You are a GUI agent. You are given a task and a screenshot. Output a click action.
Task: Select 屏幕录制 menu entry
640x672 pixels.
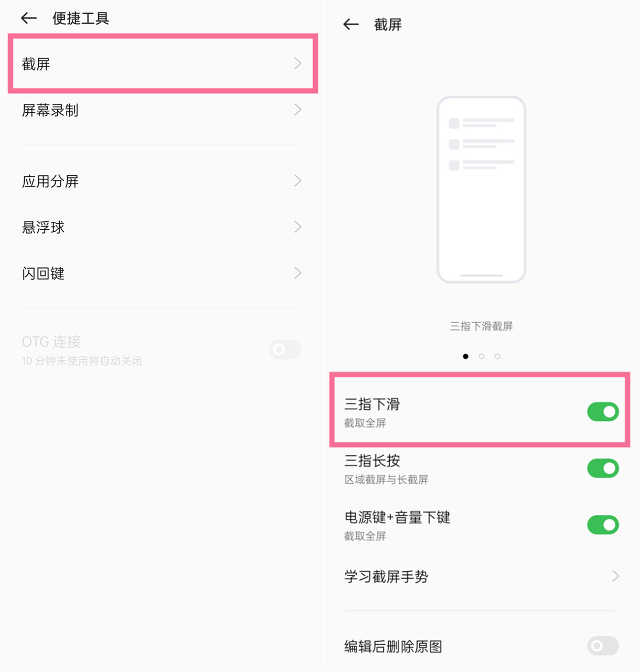point(162,110)
